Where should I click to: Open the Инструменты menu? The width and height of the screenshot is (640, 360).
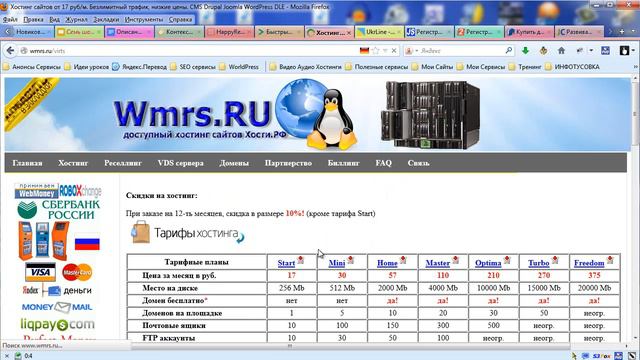click(144, 19)
